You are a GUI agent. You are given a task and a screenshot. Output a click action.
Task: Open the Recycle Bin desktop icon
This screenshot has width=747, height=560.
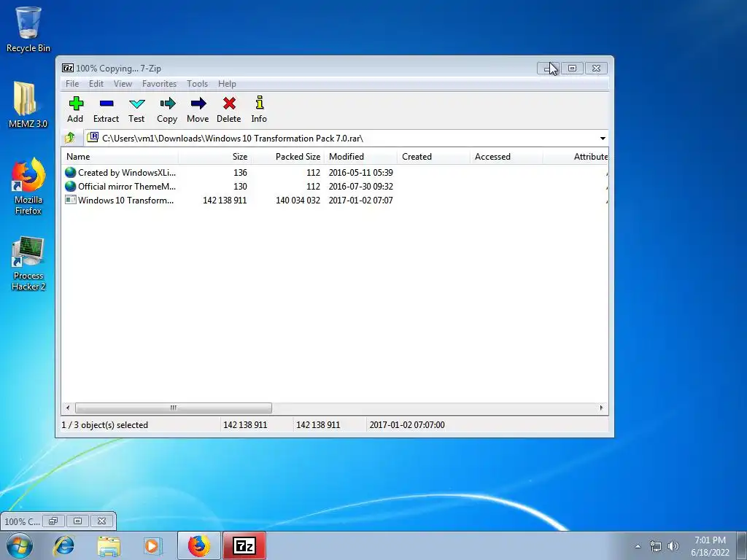(28, 29)
